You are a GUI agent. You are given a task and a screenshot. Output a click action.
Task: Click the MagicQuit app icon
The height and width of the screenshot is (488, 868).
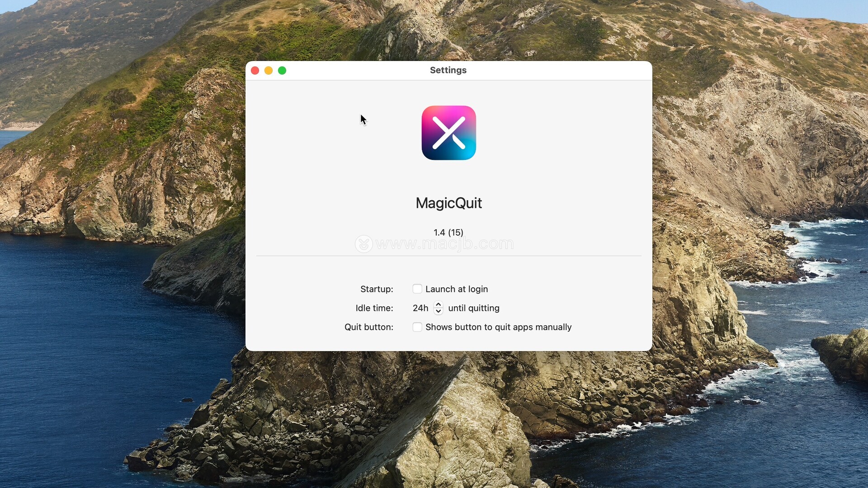point(448,133)
